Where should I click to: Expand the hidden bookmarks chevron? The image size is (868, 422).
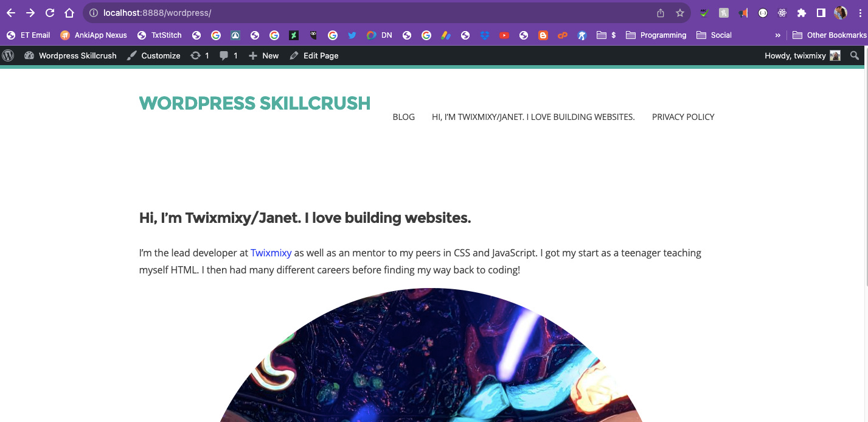click(x=777, y=35)
